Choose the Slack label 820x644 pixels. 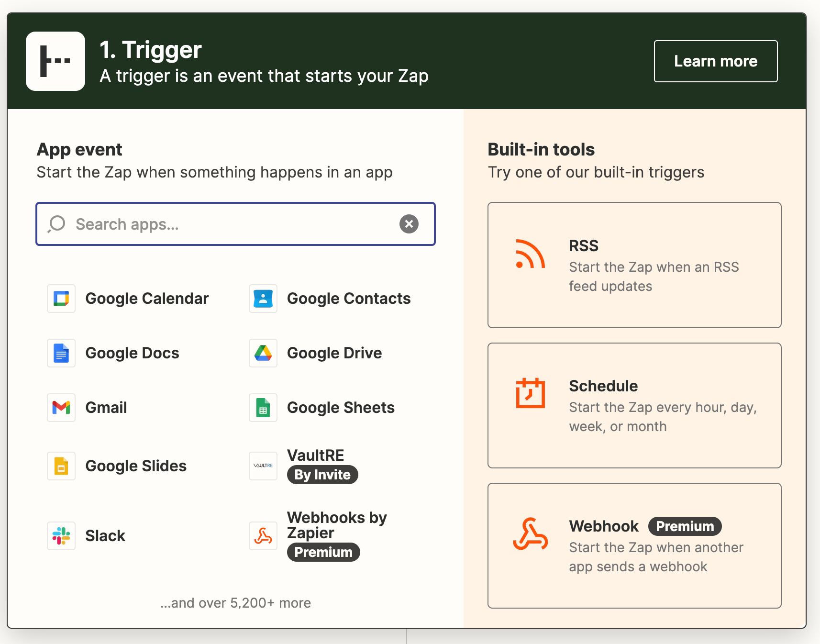[105, 536]
